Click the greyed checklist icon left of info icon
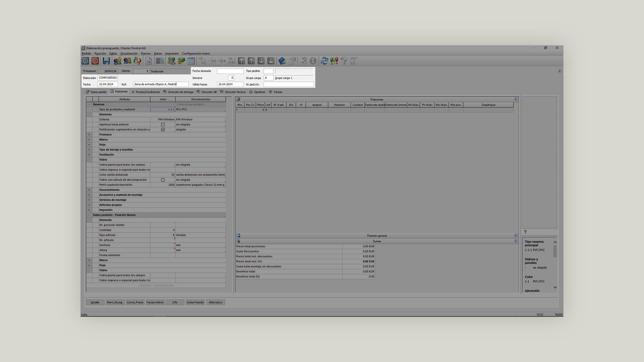The image size is (644, 362). coord(303,61)
